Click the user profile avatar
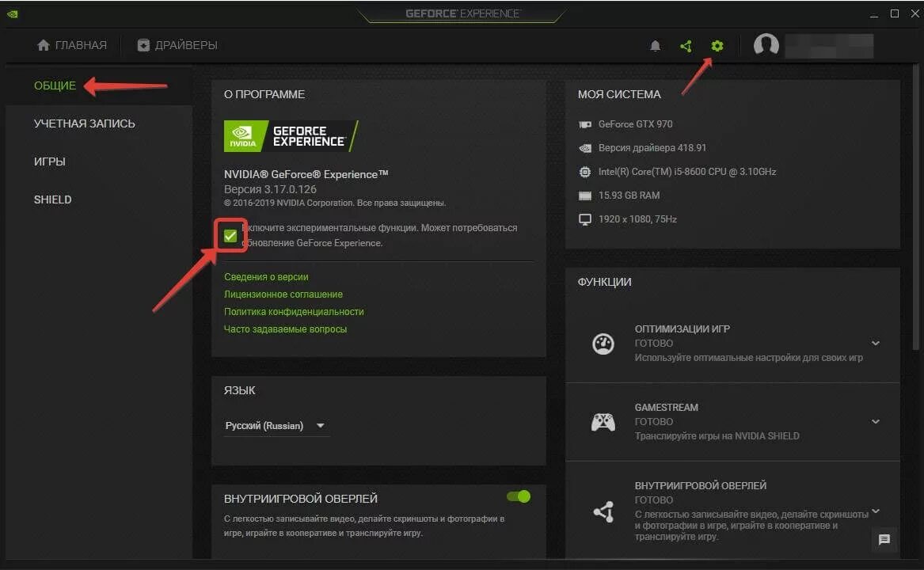 click(x=766, y=45)
